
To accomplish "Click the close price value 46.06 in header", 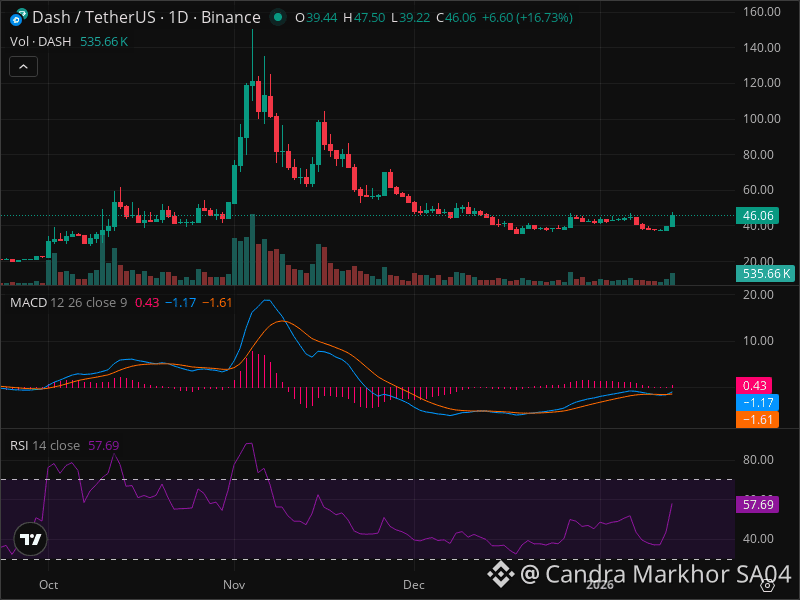I will 461,17.
